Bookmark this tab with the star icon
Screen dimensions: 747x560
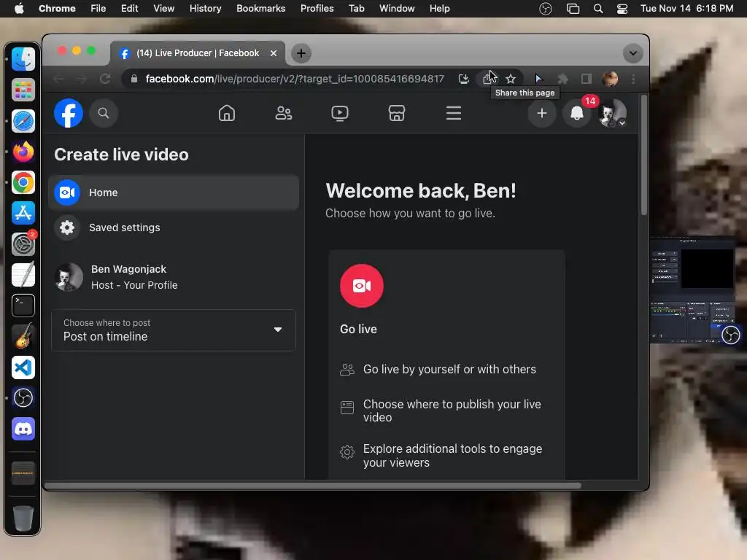[x=511, y=79]
